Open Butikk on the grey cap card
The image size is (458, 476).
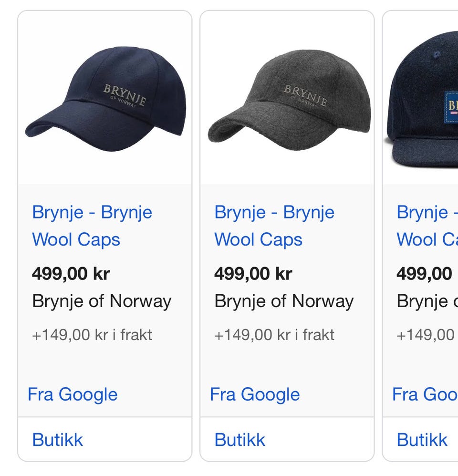(239, 440)
